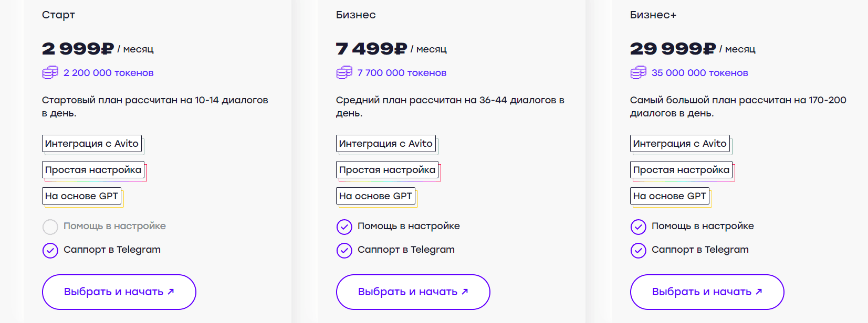Open 2 200 000 токенов link on Старт
This screenshot has width=868, height=323.
(109, 72)
